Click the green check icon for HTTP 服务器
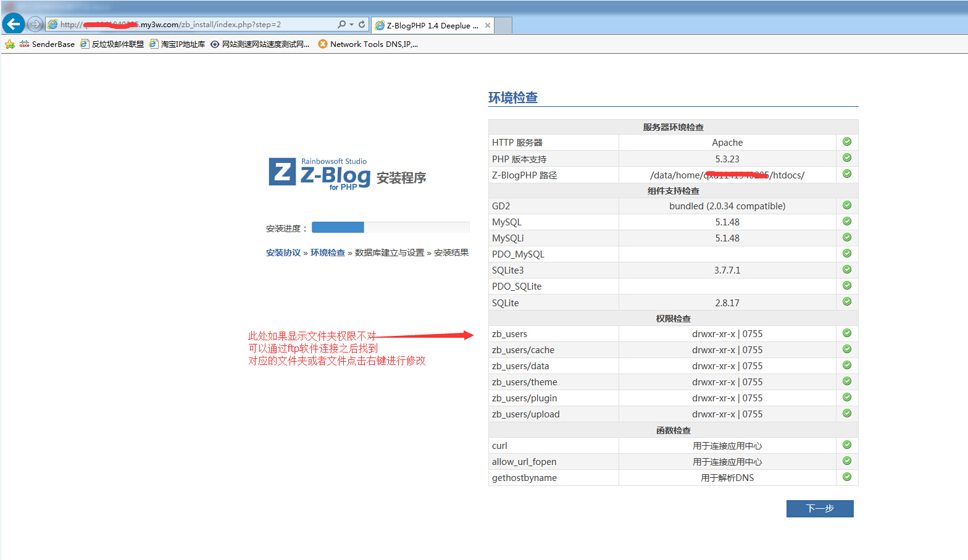 click(x=847, y=142)
